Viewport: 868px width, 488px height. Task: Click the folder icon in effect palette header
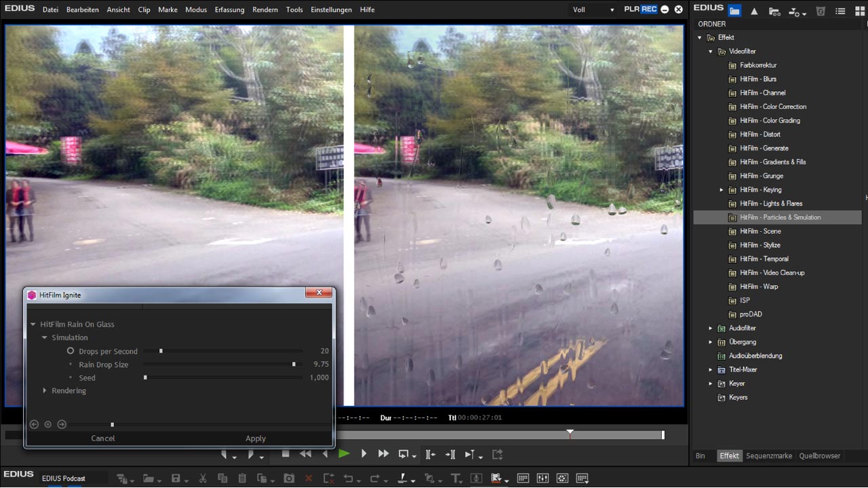[734, 11]
